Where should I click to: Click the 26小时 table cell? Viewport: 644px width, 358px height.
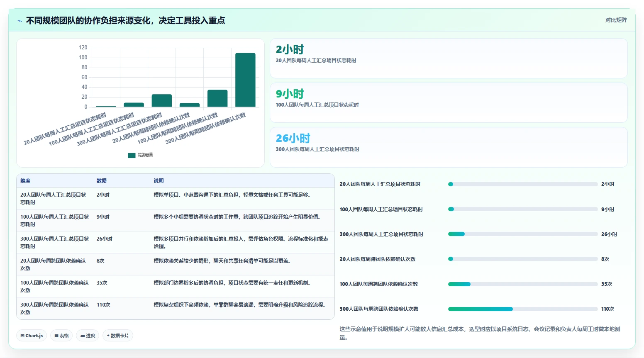(x=105, y=239)
